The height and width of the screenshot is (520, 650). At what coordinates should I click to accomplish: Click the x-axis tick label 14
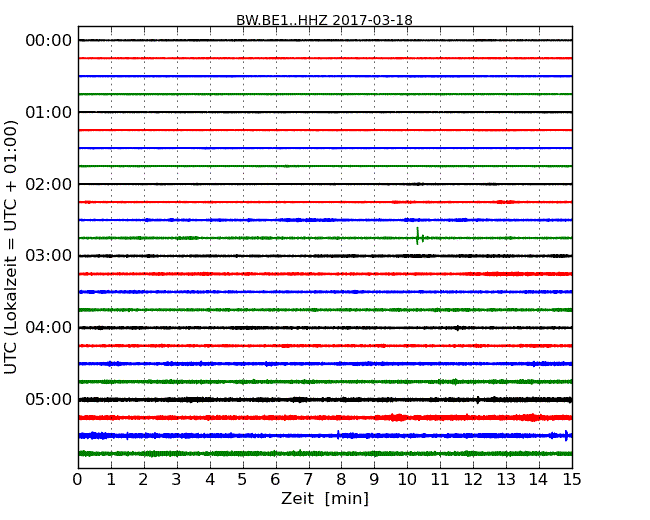tap(538, 480)
